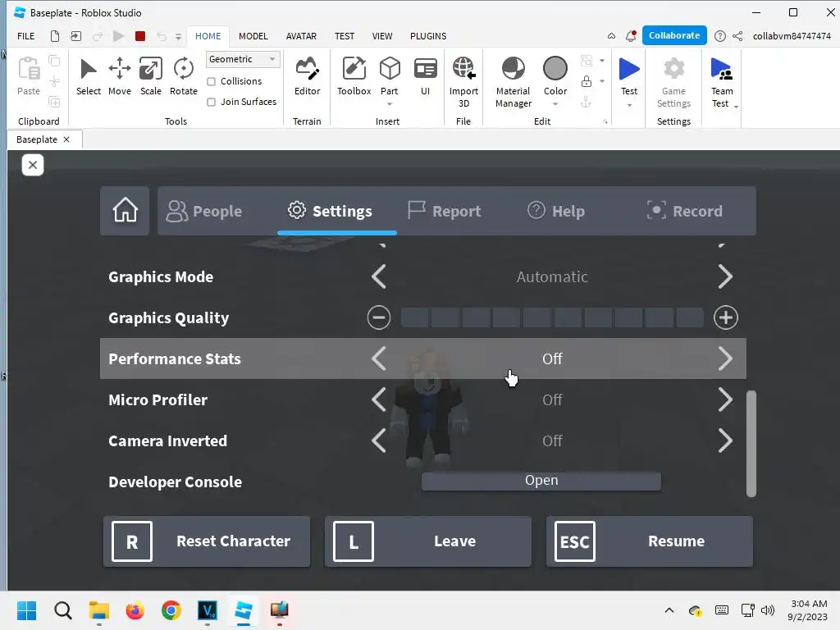Open the Report tab in game menu

[x=444, y=211]
